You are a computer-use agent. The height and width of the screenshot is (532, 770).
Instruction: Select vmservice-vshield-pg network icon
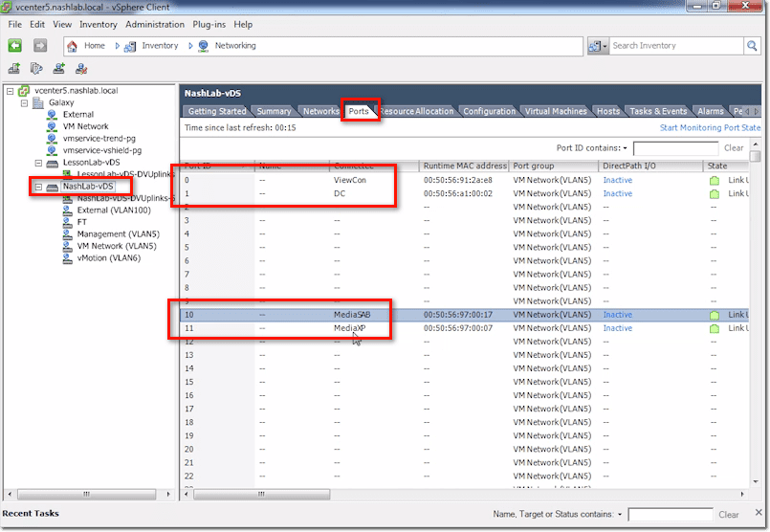(52, 150)
